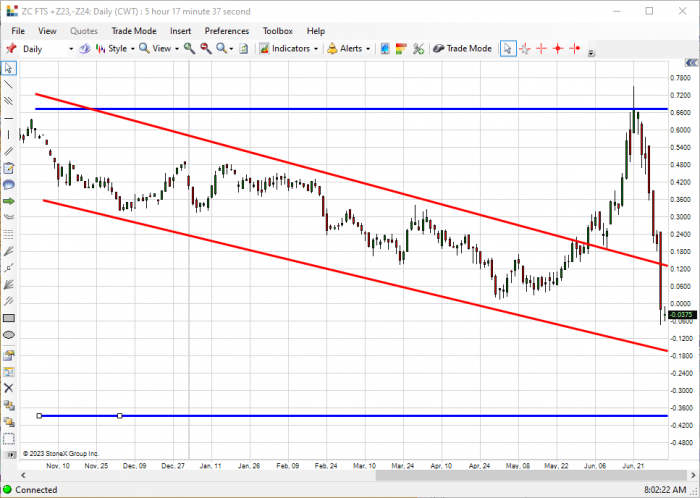Screen dimensions: 700x498
Task: Draw a gray rectangle shape
Action: click(8, 318)
